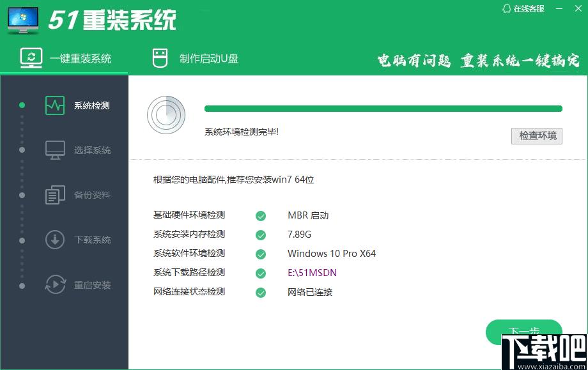Click check mark beside 网络连接状态检测
The width and height of the screenshot is (588, 370).
point(261,293)
